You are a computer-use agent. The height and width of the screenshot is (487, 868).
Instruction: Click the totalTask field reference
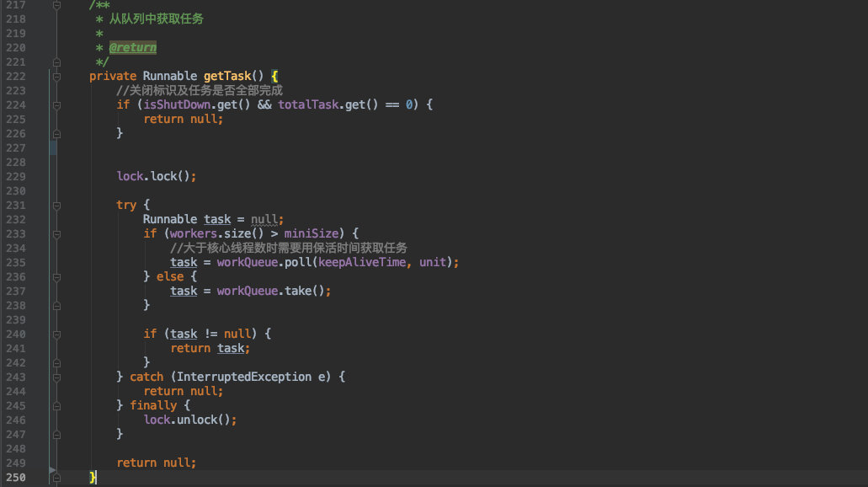[308, 104]
